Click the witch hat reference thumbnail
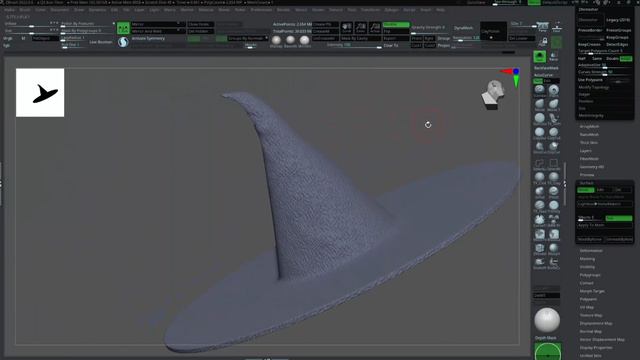This screenshot has width=640, height=360. tap(40, 93)
